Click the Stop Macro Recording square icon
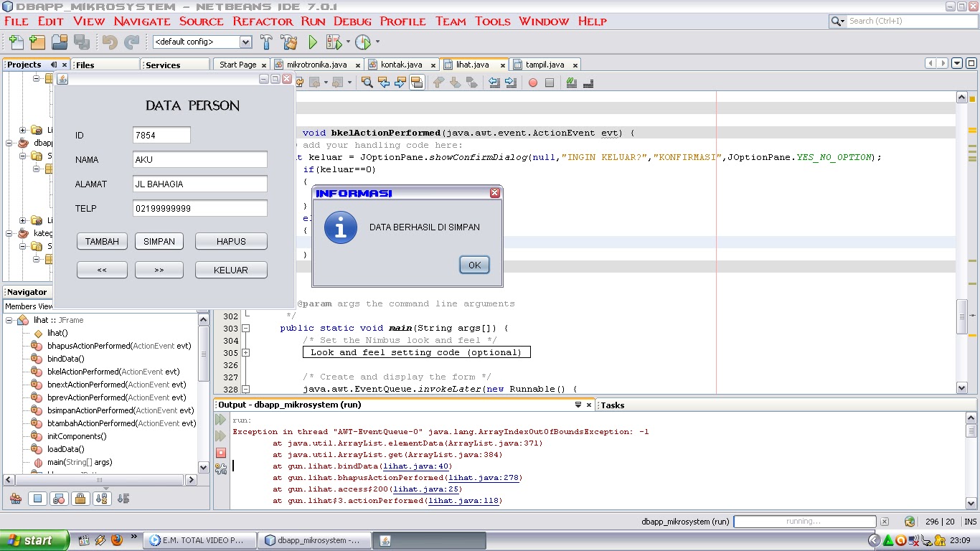Image resolution: width=980 pixels, height=551 pixels. (x=550, y=83)
